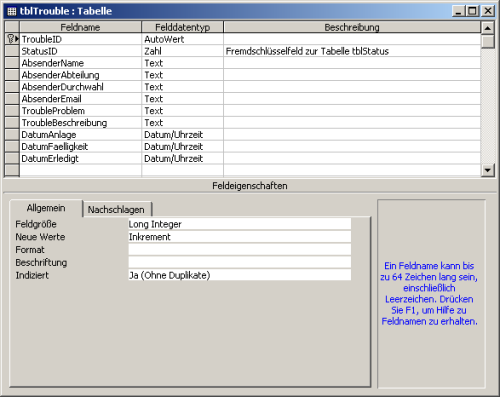
Task: Close the tblTrouble table window
Action: point(488,11)
